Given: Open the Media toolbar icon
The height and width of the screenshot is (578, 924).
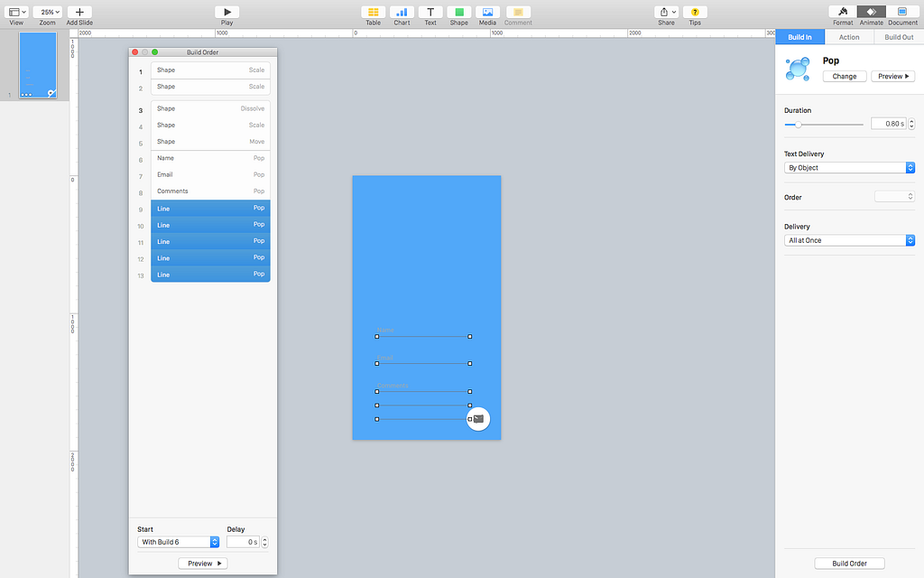Looking at the screenshot, I should [487, 12].
